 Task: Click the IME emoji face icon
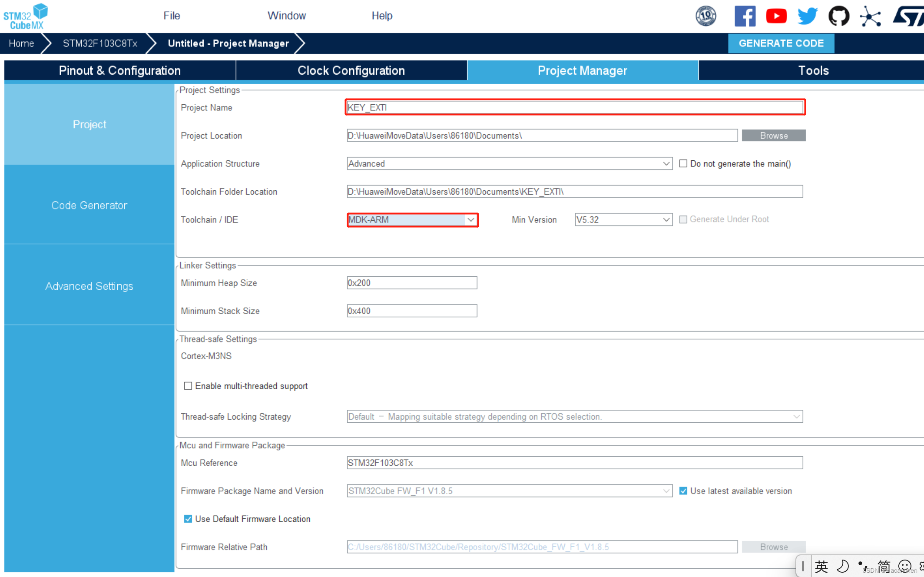[x=904, y=566]
